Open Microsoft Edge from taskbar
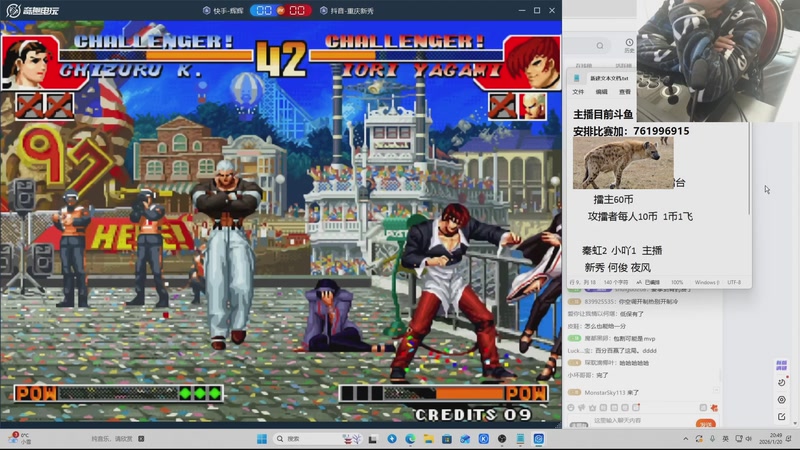 (410, 439)
